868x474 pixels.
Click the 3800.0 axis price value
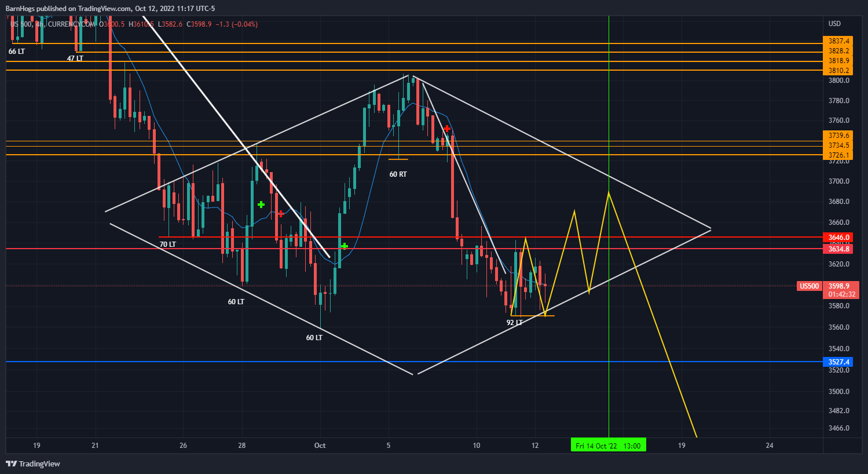coord(839,81)
